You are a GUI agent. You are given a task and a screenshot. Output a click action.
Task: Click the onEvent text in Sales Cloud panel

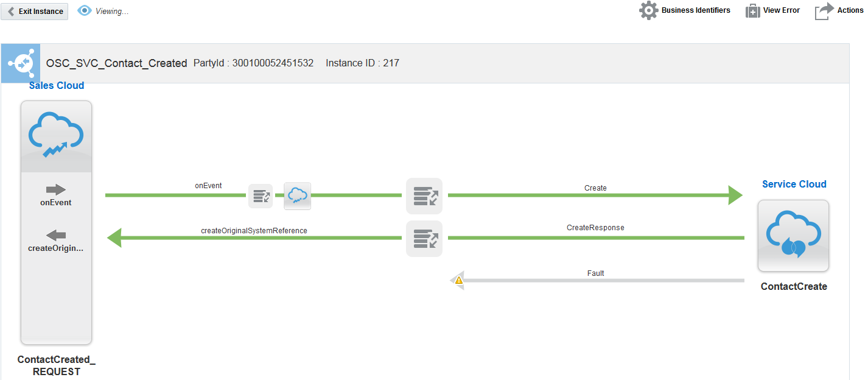[56, 203]
